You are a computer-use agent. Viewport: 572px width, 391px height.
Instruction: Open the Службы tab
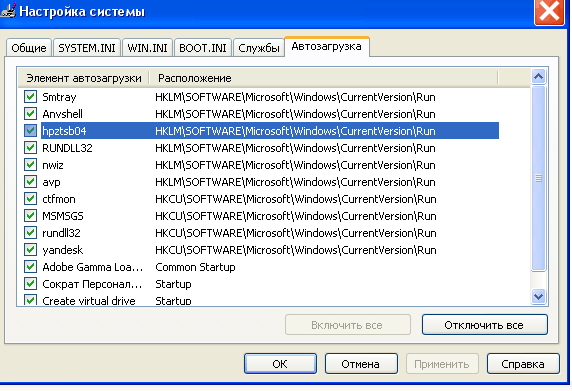259,48
